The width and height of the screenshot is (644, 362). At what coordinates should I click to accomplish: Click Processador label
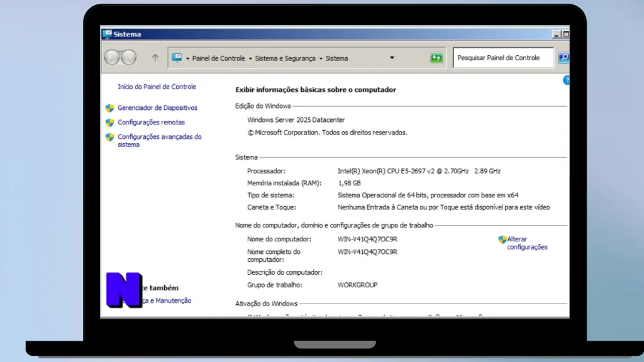point(266,171)
